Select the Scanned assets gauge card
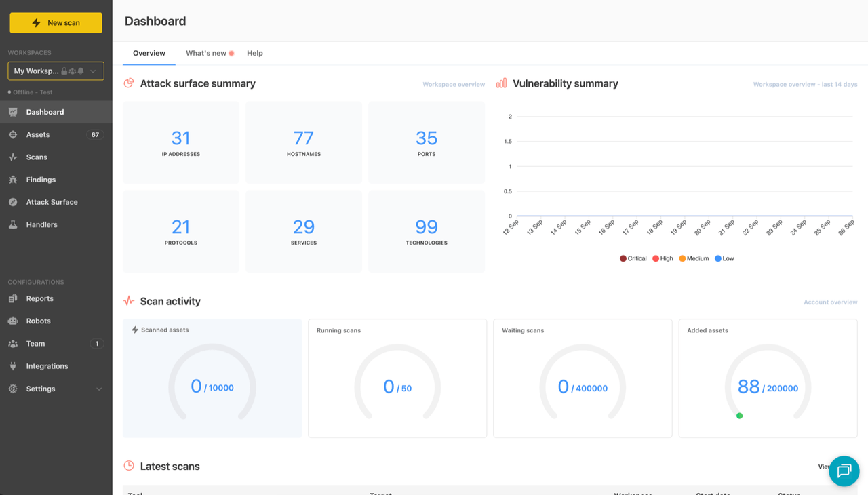 pos(212,378)
